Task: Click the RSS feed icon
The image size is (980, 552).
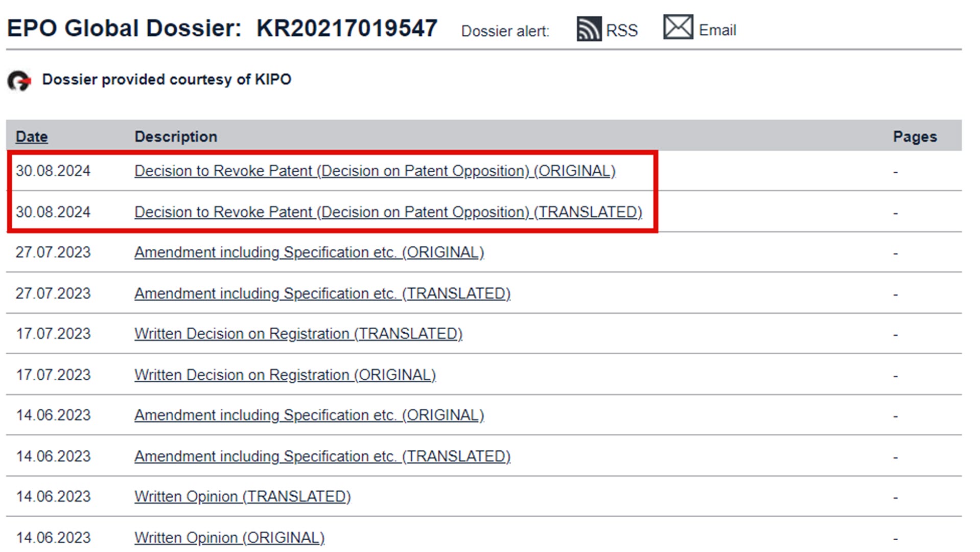Action: pyautogui.click(x=589, y=29)
